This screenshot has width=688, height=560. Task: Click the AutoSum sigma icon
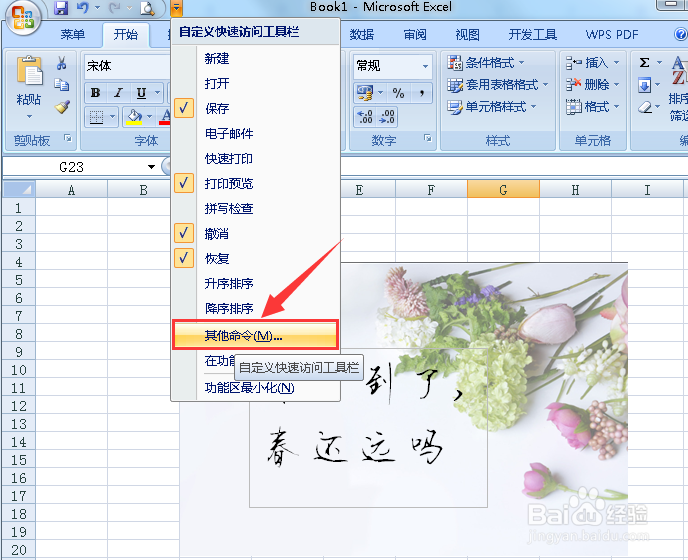coord(644,63)
